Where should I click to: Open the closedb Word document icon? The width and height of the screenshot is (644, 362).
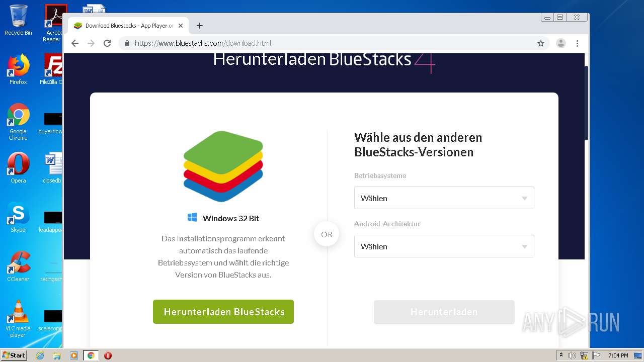tap(52, 168)
